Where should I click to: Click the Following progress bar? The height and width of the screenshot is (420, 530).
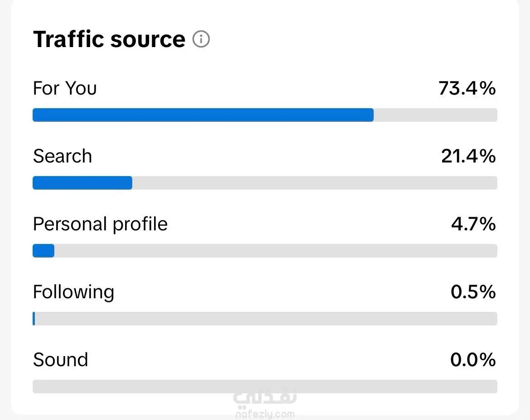click(265, 319)
